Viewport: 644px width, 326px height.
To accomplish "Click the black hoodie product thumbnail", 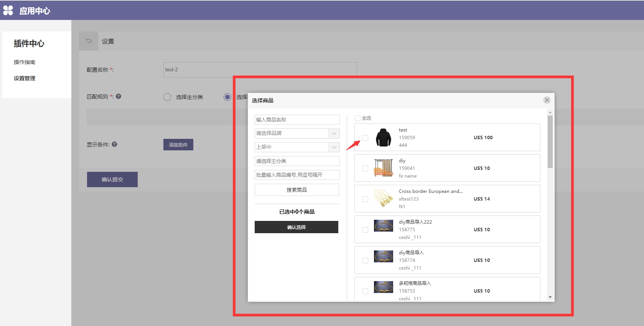I will (x=383, y=137).
